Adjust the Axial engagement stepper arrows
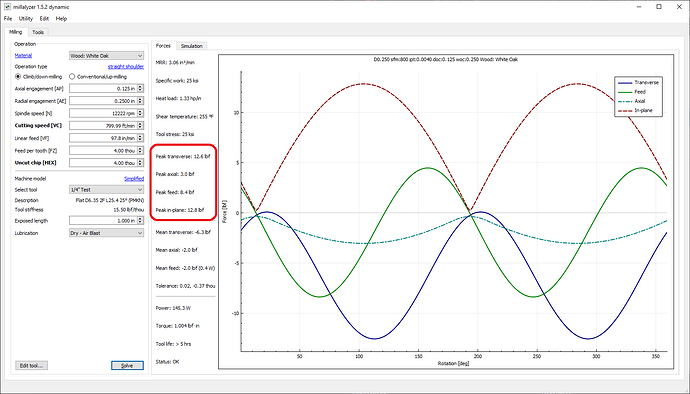 (140, 88)
